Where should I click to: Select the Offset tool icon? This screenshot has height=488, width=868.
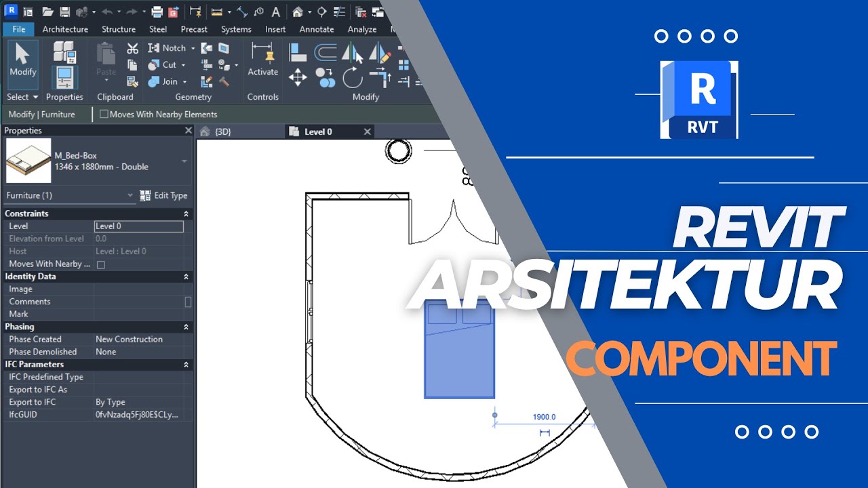325,52
